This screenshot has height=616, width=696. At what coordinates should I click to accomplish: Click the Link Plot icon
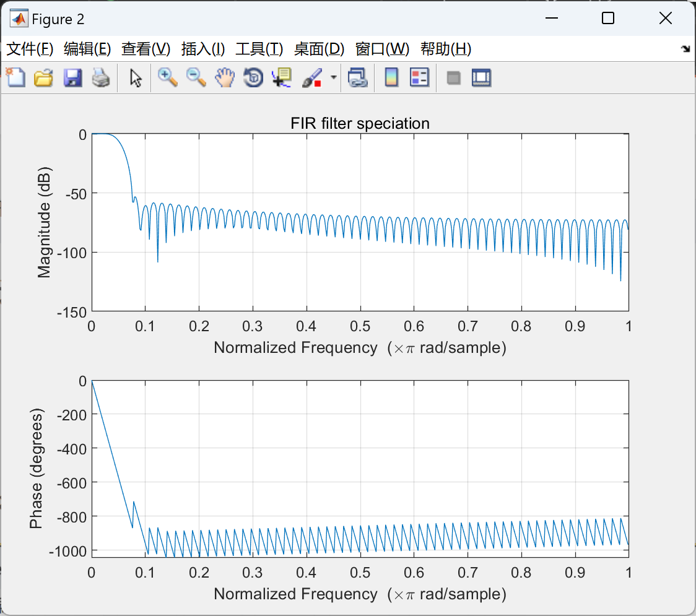pyautogui.click(x=357, y=77)
